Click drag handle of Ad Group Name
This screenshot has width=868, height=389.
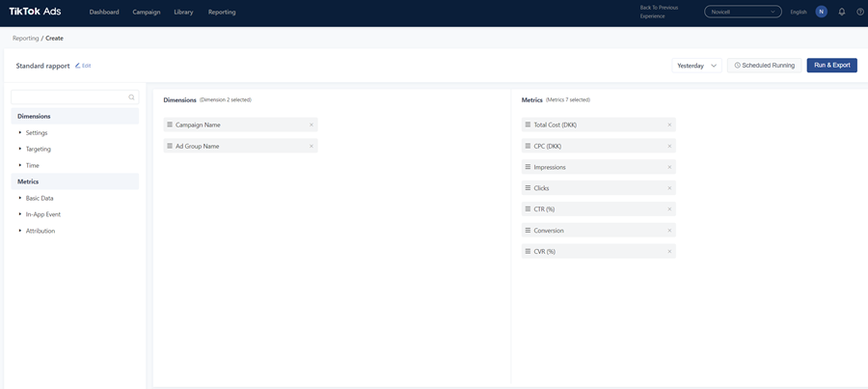pos(170,146)
